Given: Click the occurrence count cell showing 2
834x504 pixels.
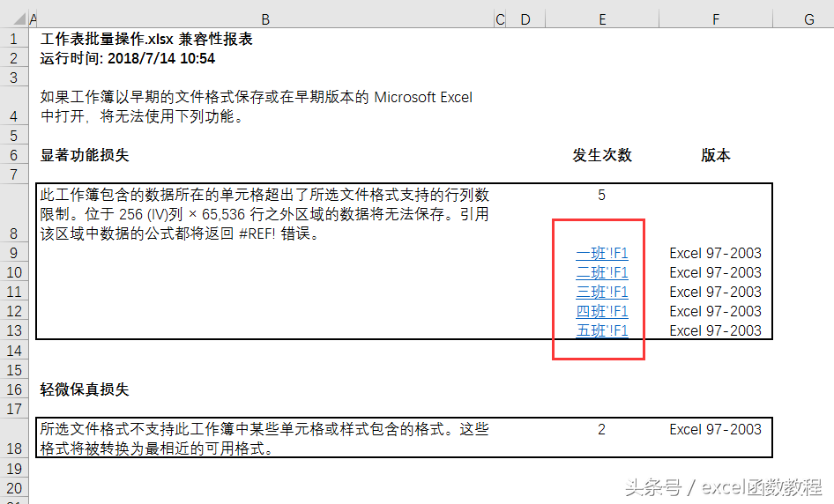Looking at the screenshot, I should (601, 430).
